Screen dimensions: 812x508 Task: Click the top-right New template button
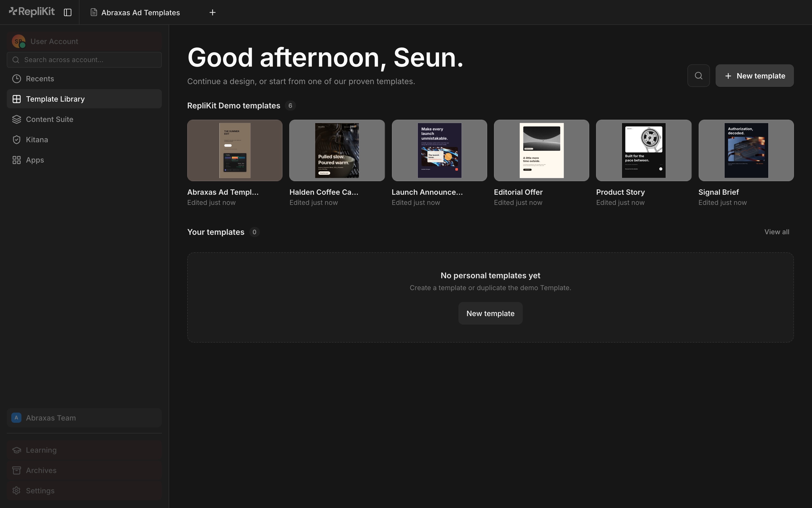pyautogui.click(x=754, y=76)
